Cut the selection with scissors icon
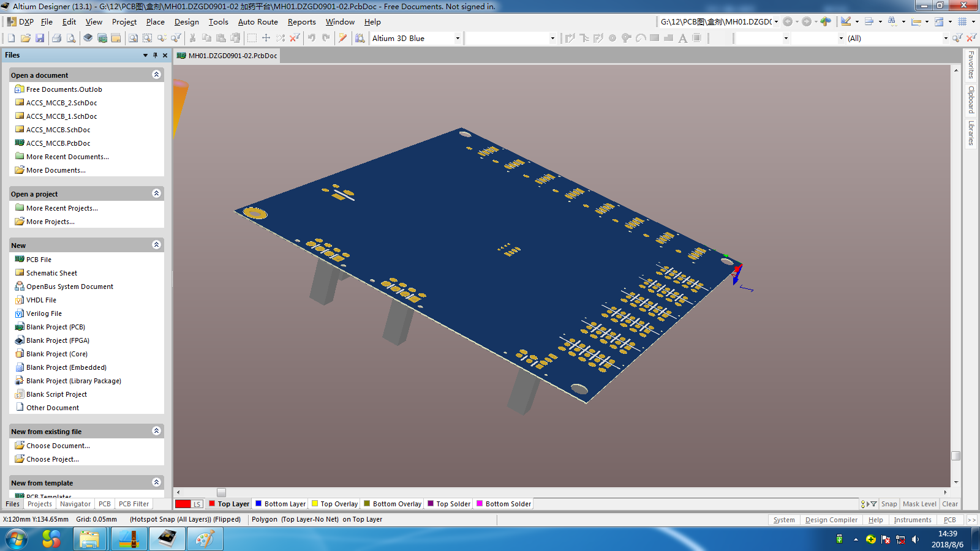The height and width of the screenshot is (551, 980). click(192, 38)
